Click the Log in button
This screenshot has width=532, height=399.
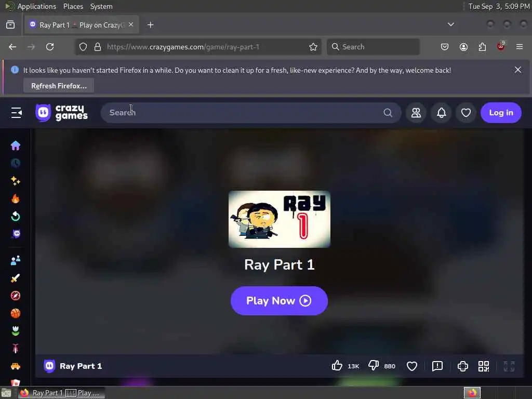click(x=501, y=113)
